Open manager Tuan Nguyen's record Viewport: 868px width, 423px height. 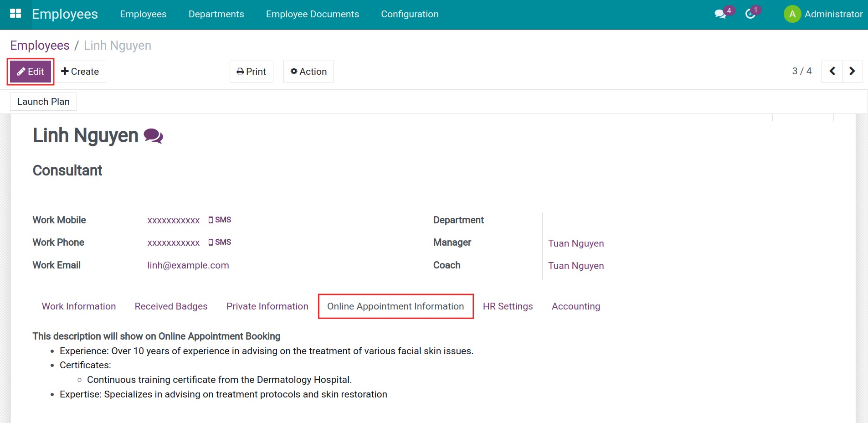576,243
